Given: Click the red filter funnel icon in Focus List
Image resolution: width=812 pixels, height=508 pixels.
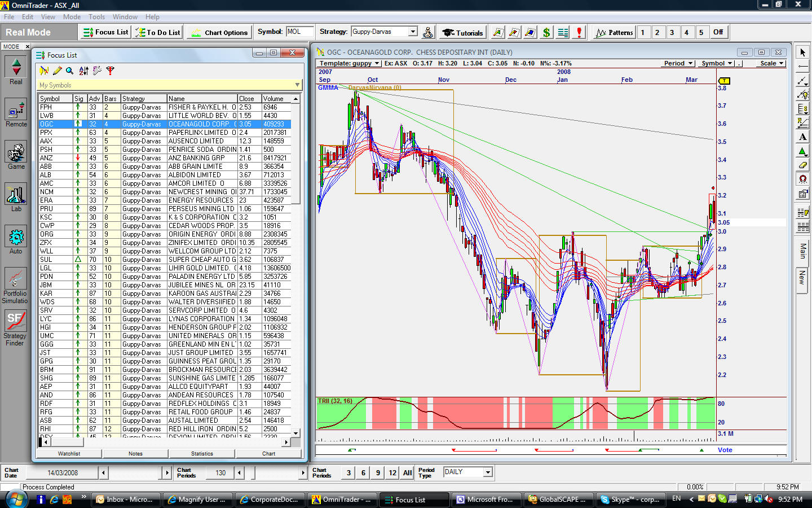Looking at the screenshot, I should (111, 71).
